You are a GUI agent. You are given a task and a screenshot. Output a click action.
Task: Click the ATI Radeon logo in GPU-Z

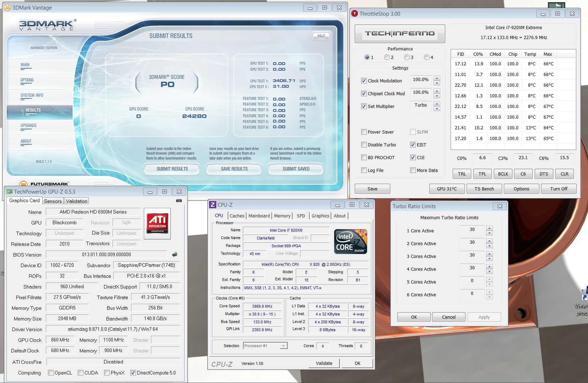tap(158, 223)
